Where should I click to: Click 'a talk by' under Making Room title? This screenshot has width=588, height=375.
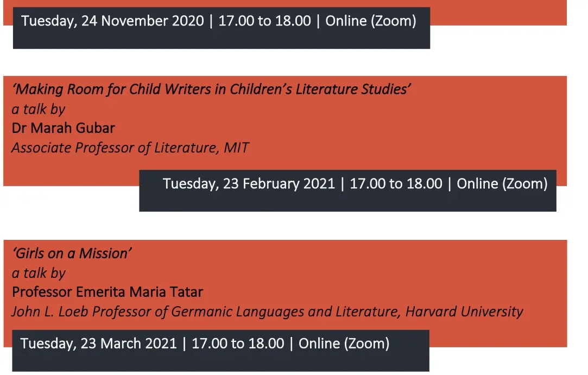[38, 110]
